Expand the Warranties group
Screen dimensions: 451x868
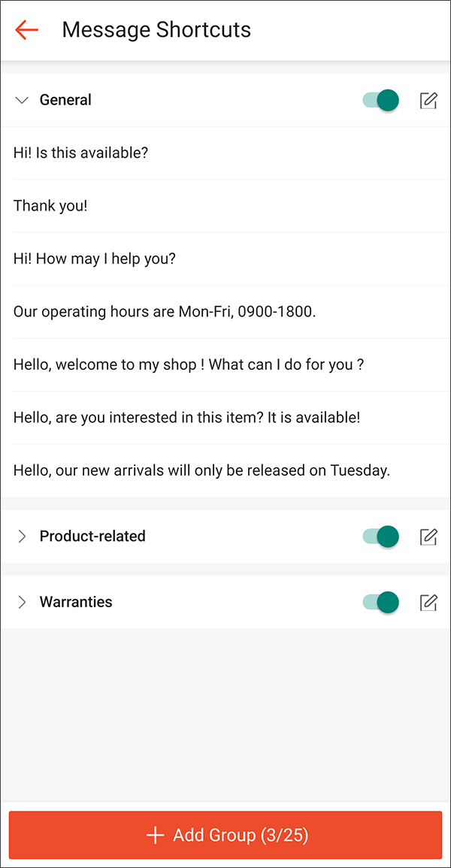[22, 602]
